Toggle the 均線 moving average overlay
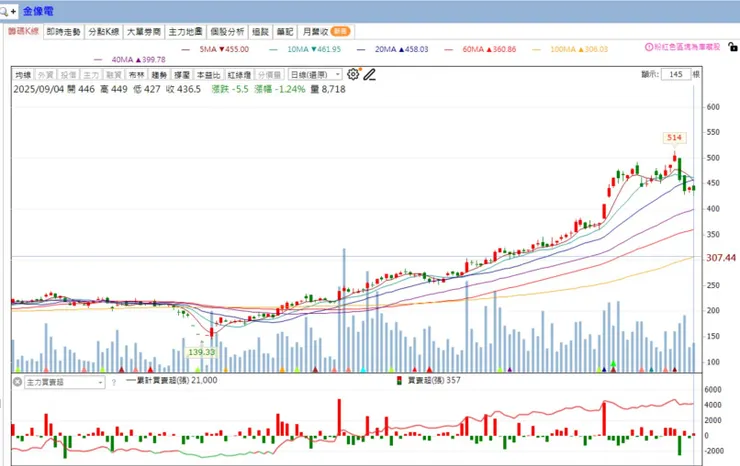This screenshot has height=466, width=740. [23, 75]
